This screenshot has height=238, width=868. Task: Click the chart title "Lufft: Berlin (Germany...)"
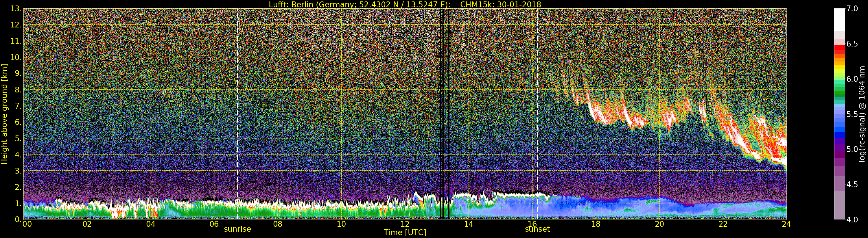click(x=405, y=4)
